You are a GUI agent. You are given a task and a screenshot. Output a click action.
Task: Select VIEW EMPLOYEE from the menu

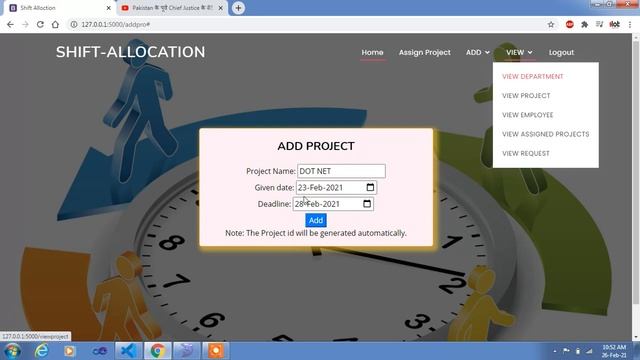pyautogui.click(x=528, y=115)
